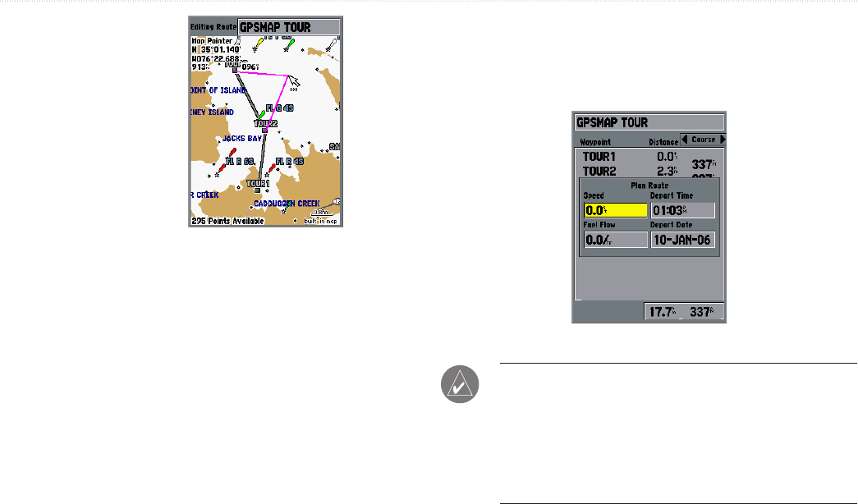Click the Plan Route window title

[649, 186]
